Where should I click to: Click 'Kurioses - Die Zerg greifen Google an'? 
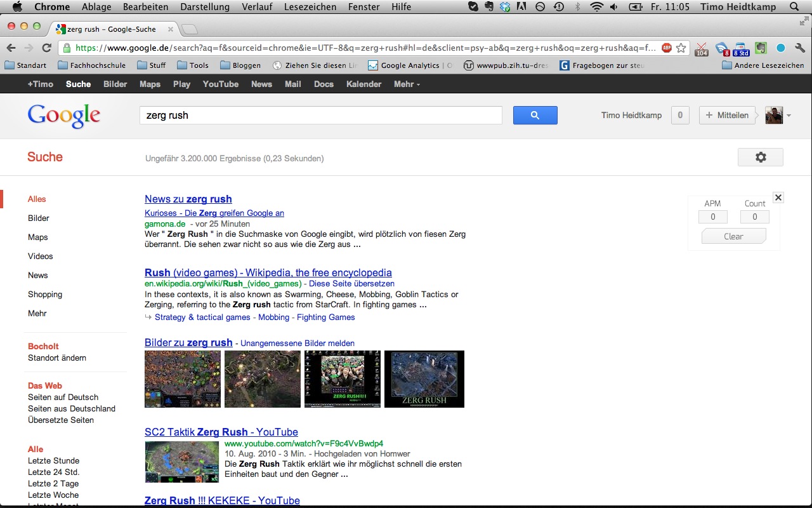click(x=214, y=213)
